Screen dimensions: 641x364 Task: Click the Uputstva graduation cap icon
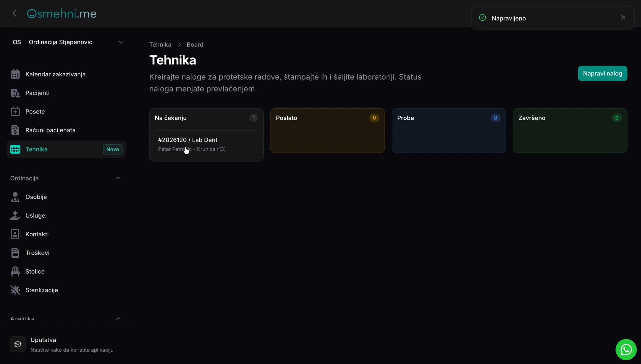[x=18, y=344]
